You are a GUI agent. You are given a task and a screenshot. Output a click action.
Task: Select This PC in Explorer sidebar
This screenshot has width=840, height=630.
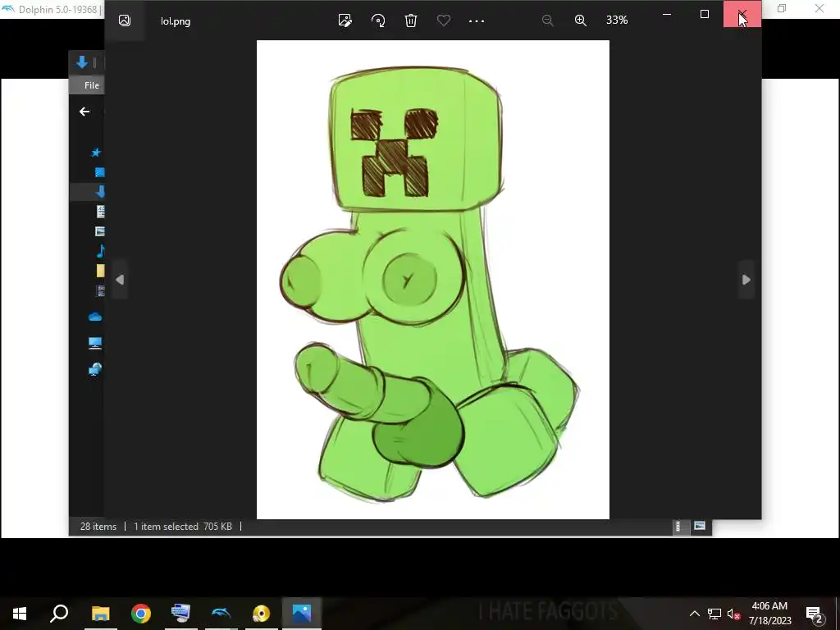[95, 343]
